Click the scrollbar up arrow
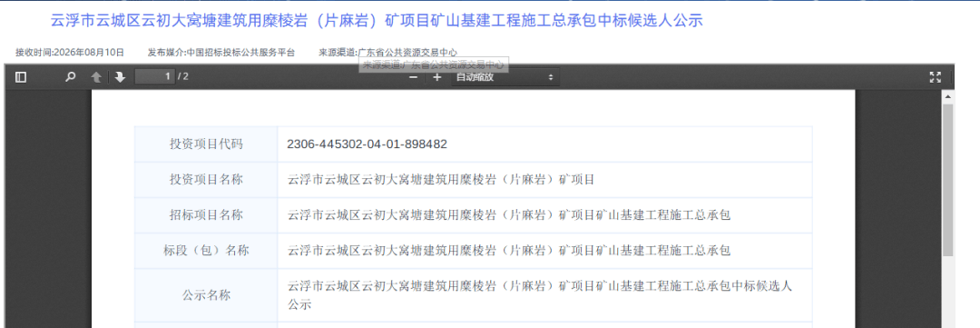The height and width of the screenshot is (328, 980). click(948, 96)
